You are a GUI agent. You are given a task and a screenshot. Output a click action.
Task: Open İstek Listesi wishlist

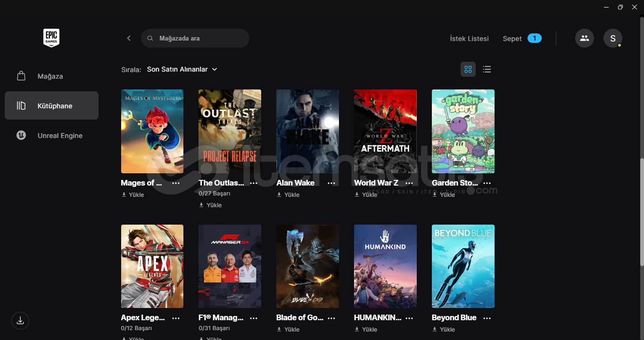click(470, 39)
